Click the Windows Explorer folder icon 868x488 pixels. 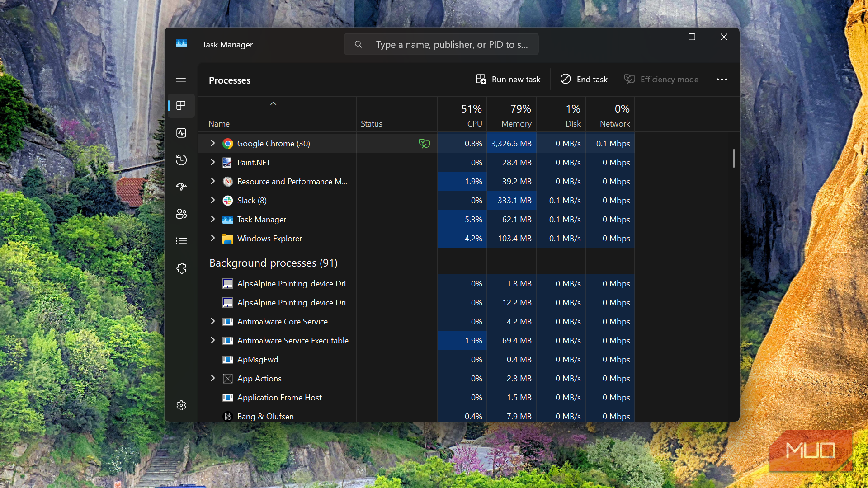click(x=228, y=239)
